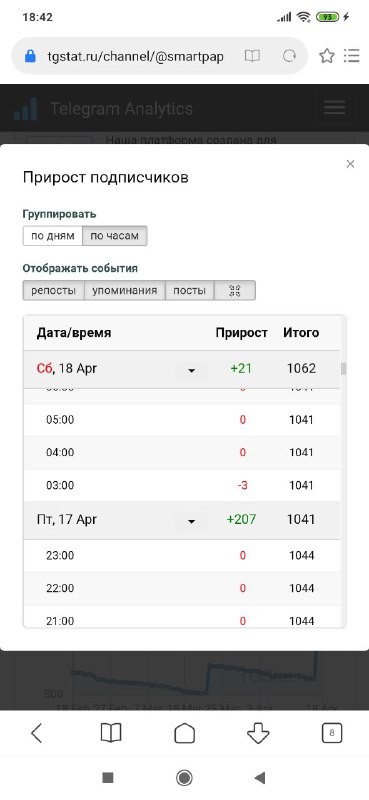The width and height of the screenshot is (369, 800).
Task: Collapse the Пт, 17 Apr day rows
Action: [x=191, y=521]
